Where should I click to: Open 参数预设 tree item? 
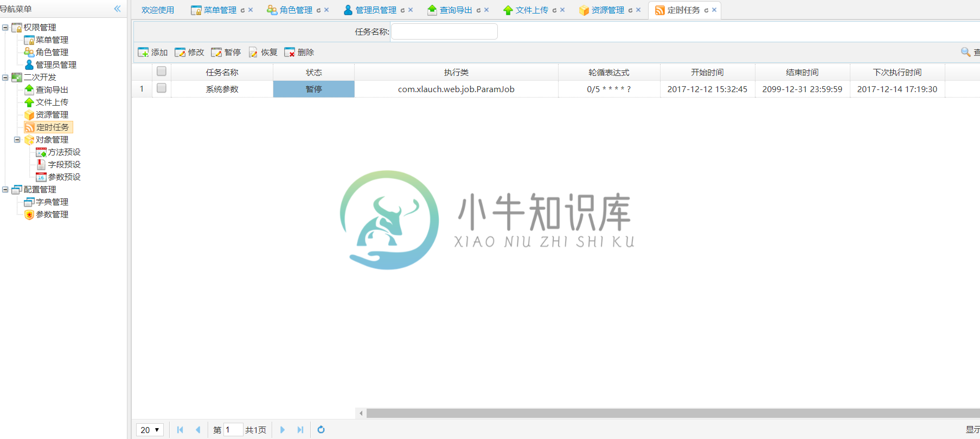pos(64,177)
